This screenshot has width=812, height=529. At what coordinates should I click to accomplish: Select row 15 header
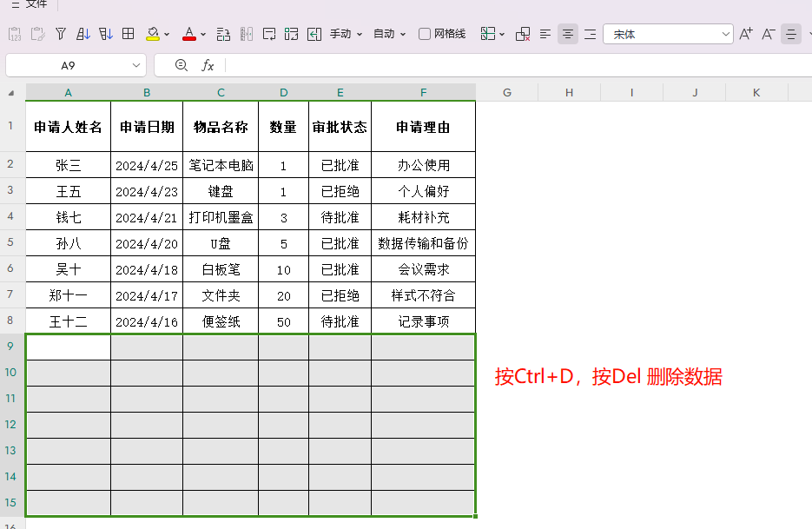coord(10,503)
